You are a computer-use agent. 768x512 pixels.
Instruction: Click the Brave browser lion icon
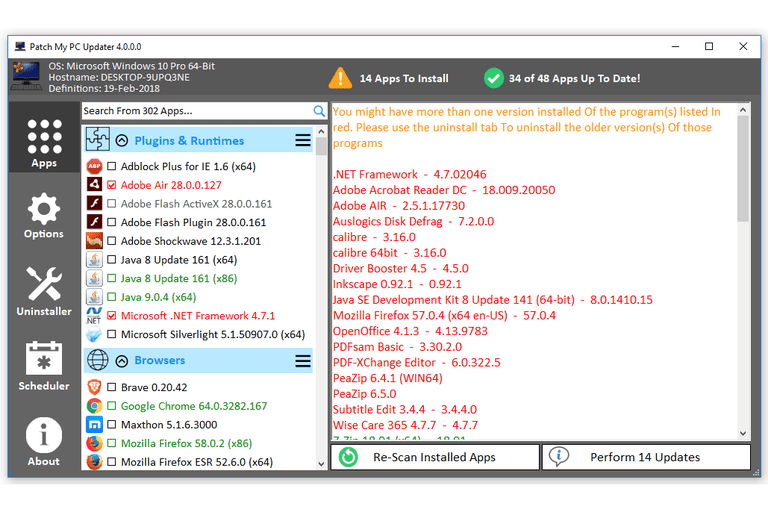[x=94, y=387]
